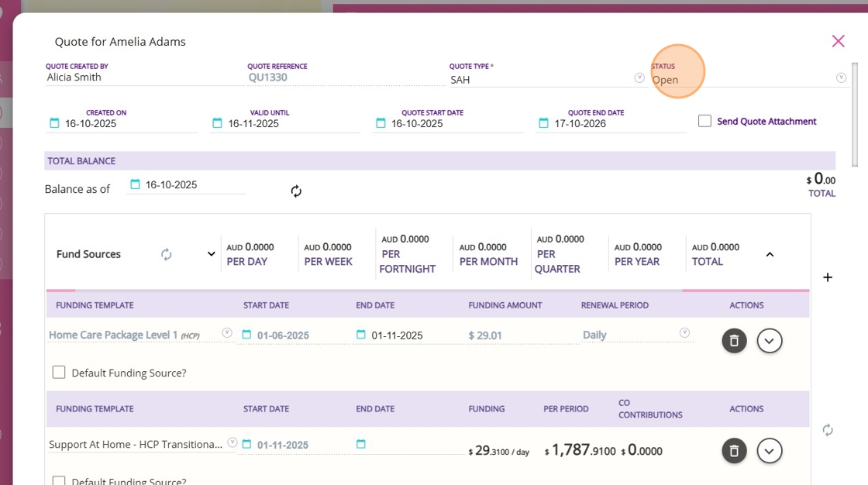Refresh Fund Sources with the sync icon
Screen dimensions: 868x485
tap(166, 254)
